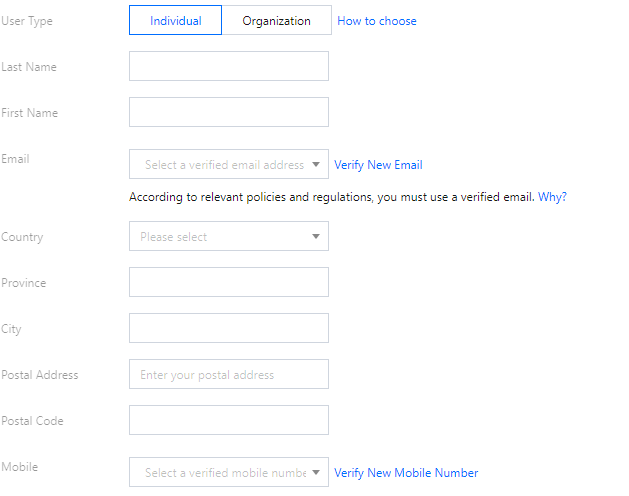Click the Postal Code field

click(229, 420)
